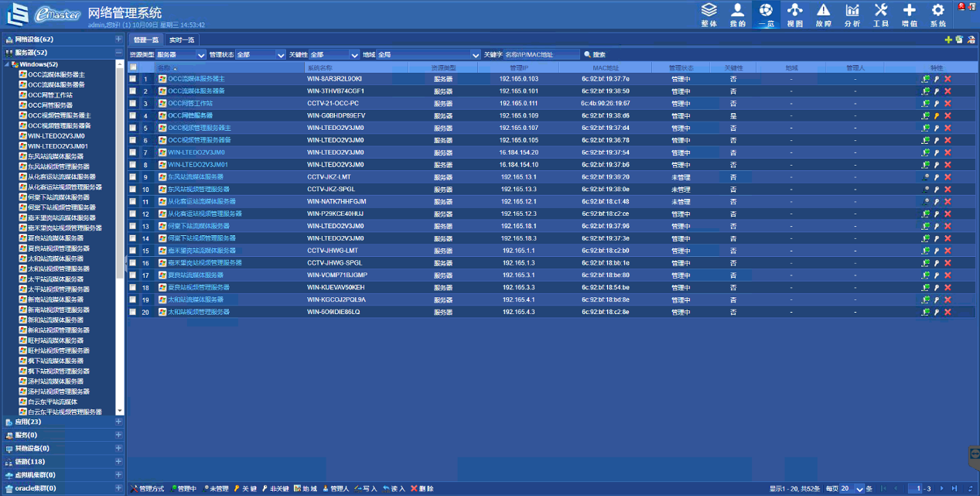This screenshot has height=496, width=980.
Task: Open the 工具 (Tools) module
Action: (880, 14)
